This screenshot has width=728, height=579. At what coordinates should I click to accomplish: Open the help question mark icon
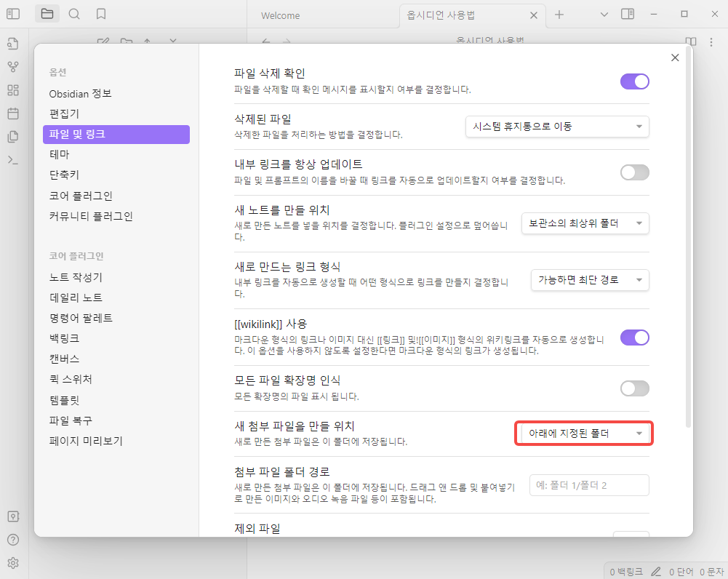(x=12, y=540)
